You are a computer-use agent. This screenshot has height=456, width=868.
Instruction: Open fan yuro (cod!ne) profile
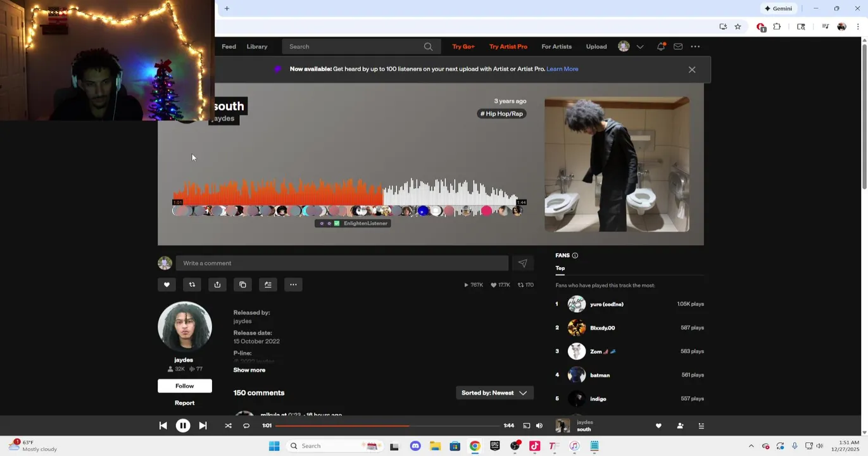click(x=607, y=304)
